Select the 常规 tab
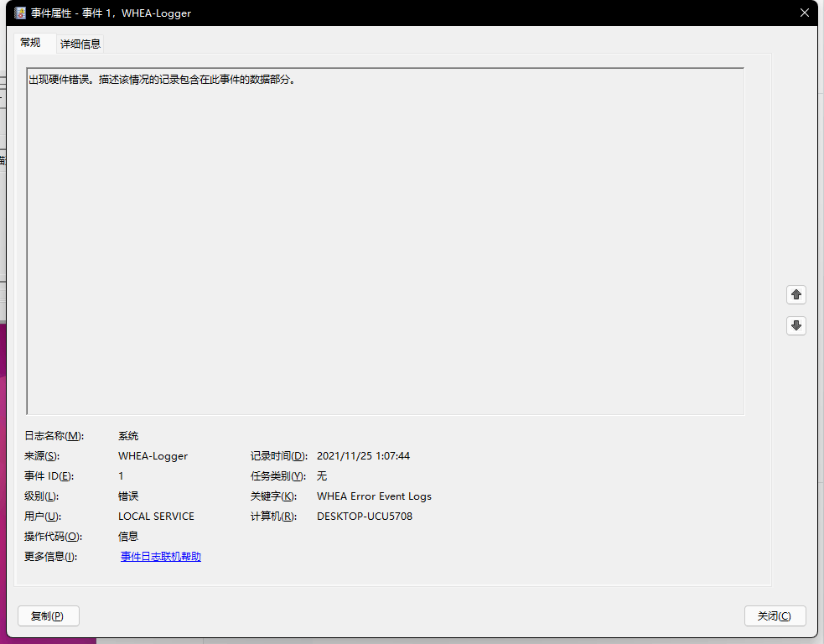 tap(30, 43)
